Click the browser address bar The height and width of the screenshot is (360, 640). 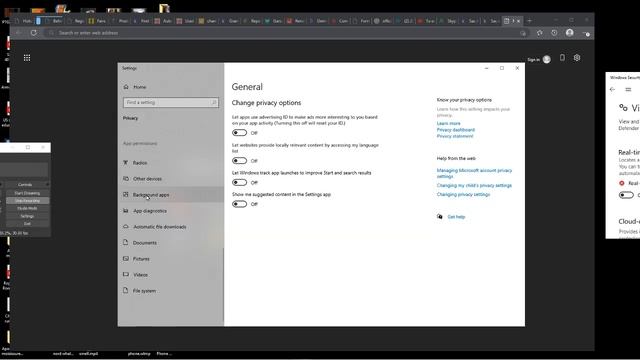coord(286,33)
